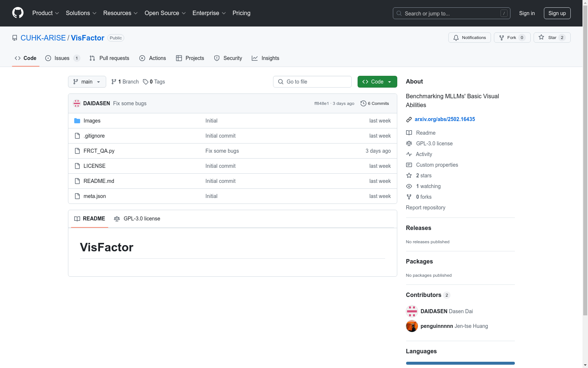Click the stars icon in About
The image size is (588, 368).
click(409, 176)
